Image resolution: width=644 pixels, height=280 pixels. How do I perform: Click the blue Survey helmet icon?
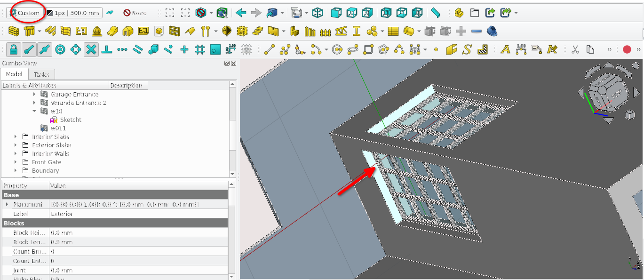tap(492, 32)
